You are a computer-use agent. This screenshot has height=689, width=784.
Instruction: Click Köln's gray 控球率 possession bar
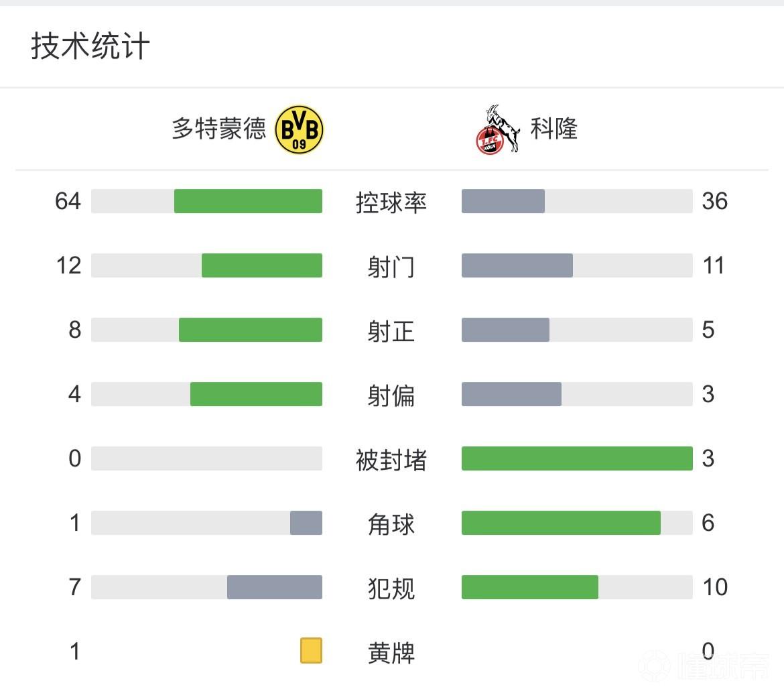(x=503, y=201)
